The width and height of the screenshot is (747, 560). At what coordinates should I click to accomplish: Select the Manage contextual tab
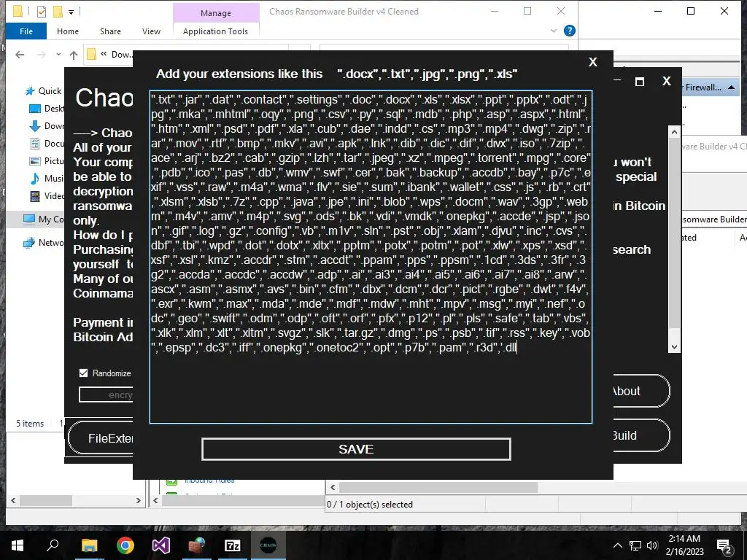pos(216,13)
